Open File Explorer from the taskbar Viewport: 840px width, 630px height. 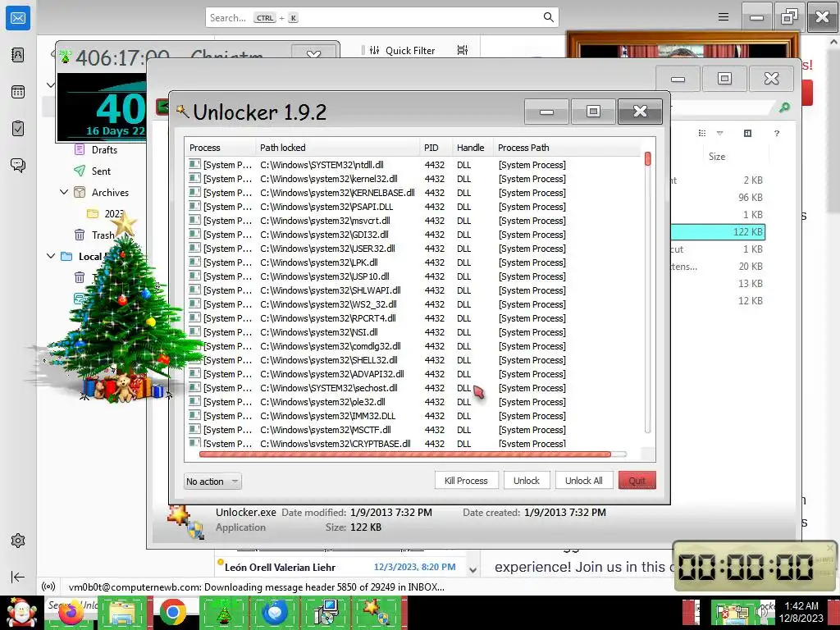click(x=122, y=612)
